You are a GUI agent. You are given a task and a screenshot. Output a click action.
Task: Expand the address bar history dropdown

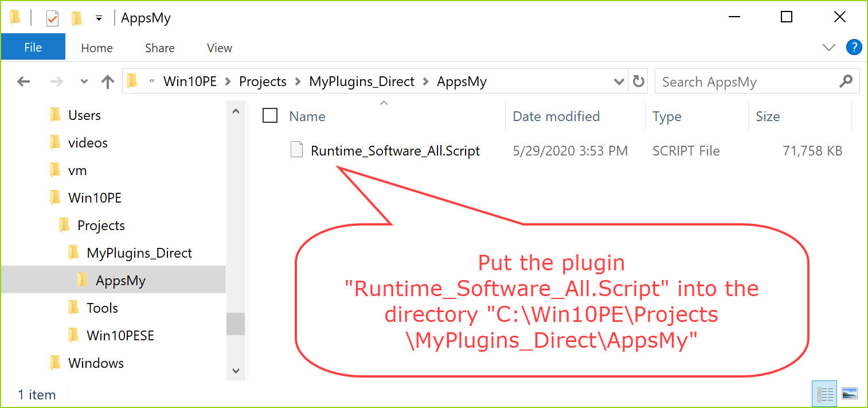tap(619, 82)
